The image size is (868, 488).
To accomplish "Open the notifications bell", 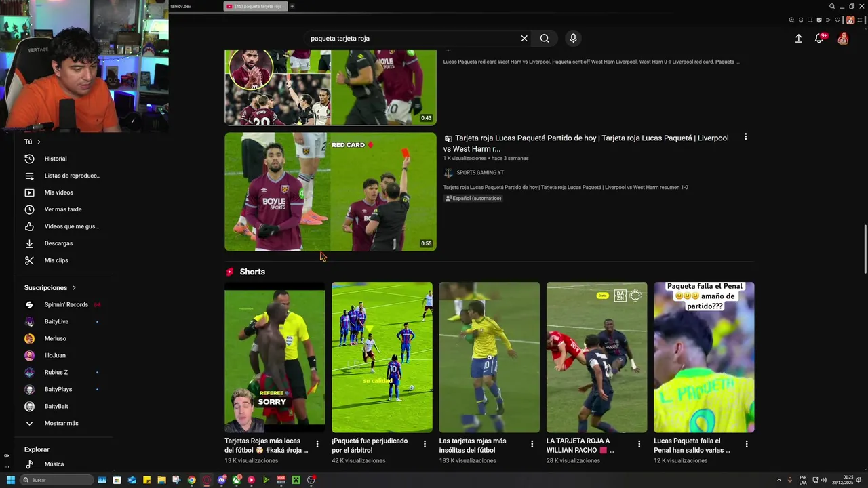I will (819, 39).
